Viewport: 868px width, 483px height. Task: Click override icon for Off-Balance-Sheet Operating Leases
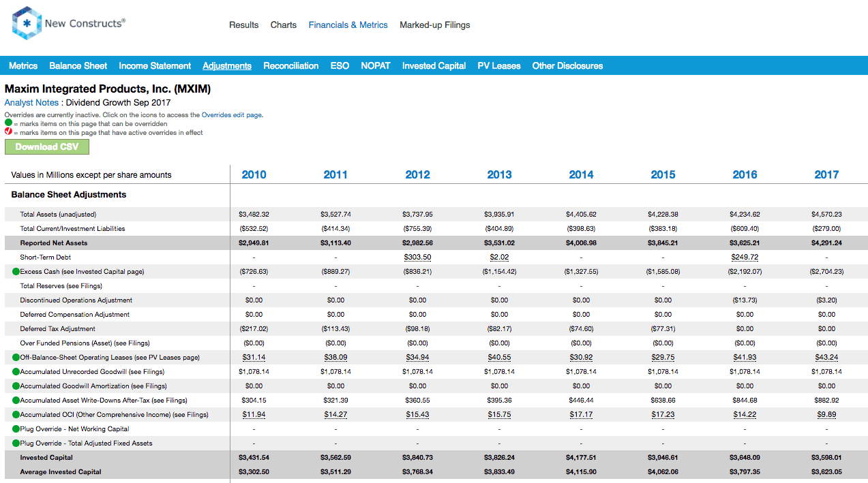(16, 358)
